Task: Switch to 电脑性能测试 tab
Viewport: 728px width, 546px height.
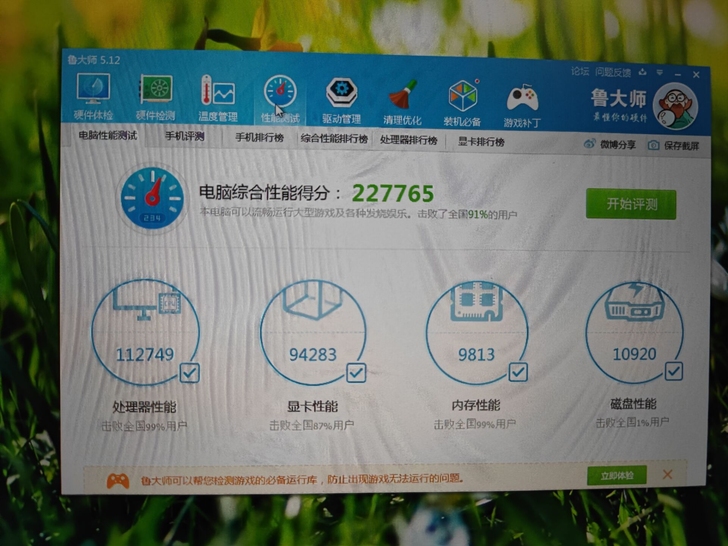Action: click(108, 135)
